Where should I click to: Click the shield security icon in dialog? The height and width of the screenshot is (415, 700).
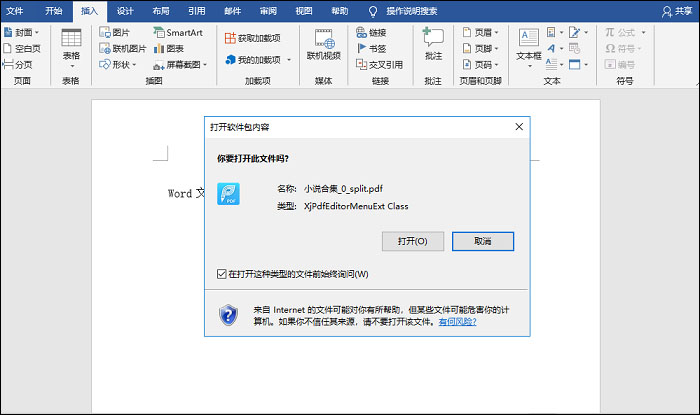point(228,315)
